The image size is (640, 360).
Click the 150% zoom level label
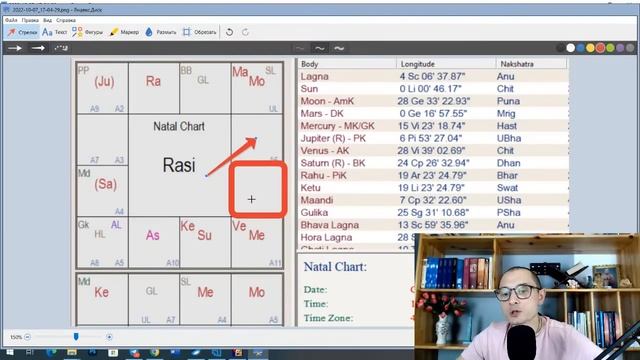(16, 337)
